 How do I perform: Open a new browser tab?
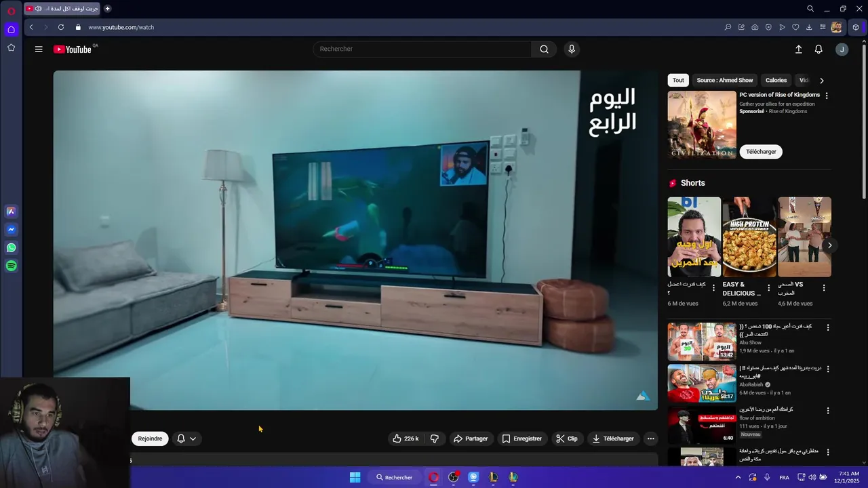107,9
